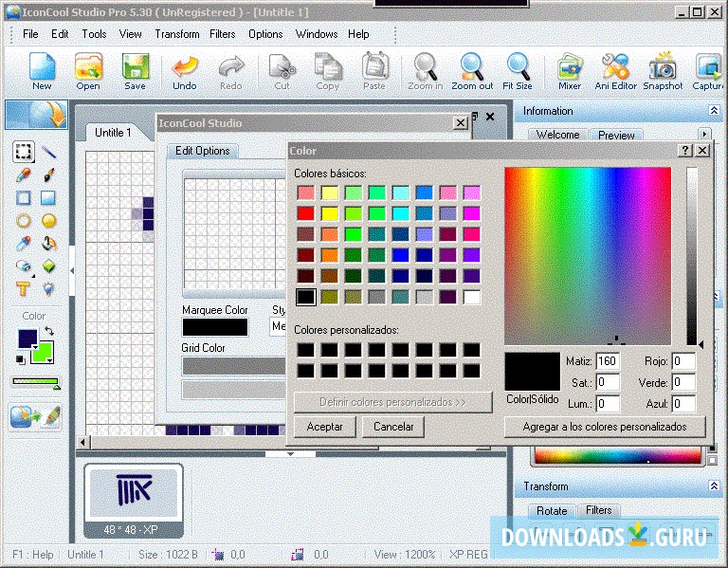Click in the color spectrum field

tap(588, 256)
